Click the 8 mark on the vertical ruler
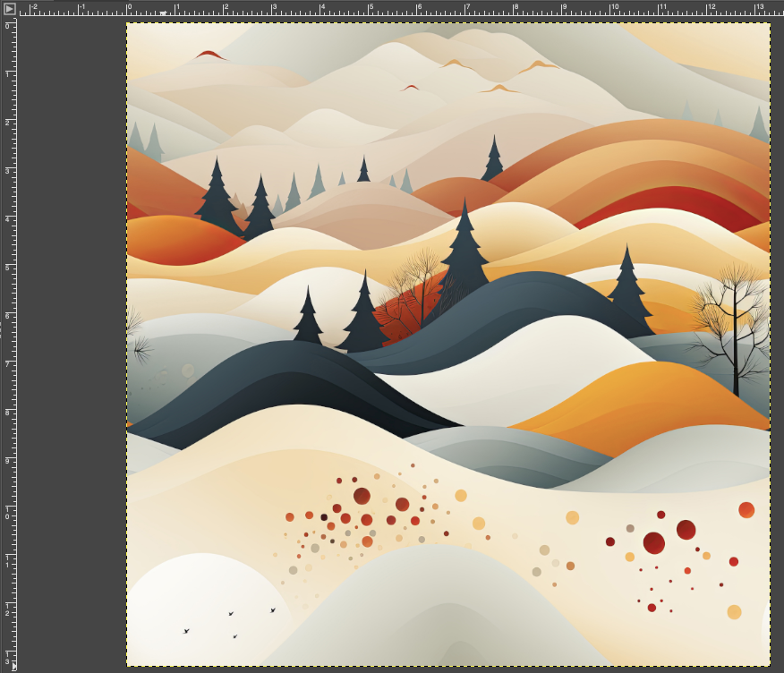784x673 pixels. (x=8, y=411)
